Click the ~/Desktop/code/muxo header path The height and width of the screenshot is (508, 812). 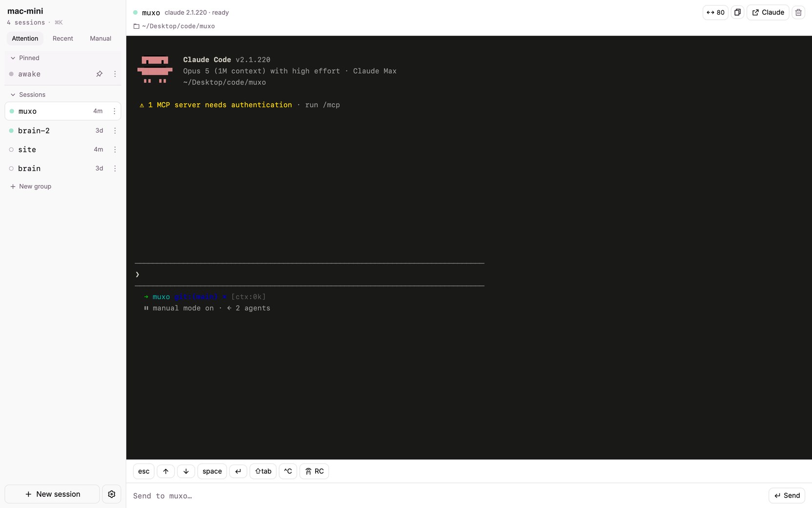coord(178,26)
